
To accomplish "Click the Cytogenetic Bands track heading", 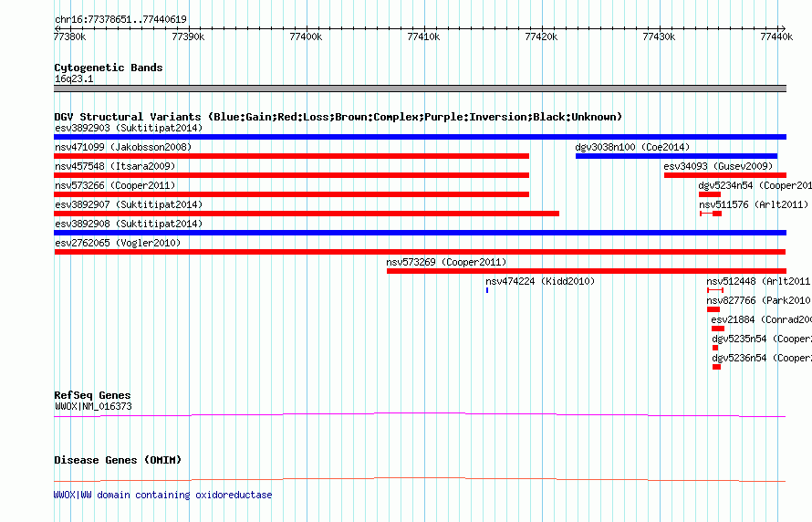I will (109, 68).
